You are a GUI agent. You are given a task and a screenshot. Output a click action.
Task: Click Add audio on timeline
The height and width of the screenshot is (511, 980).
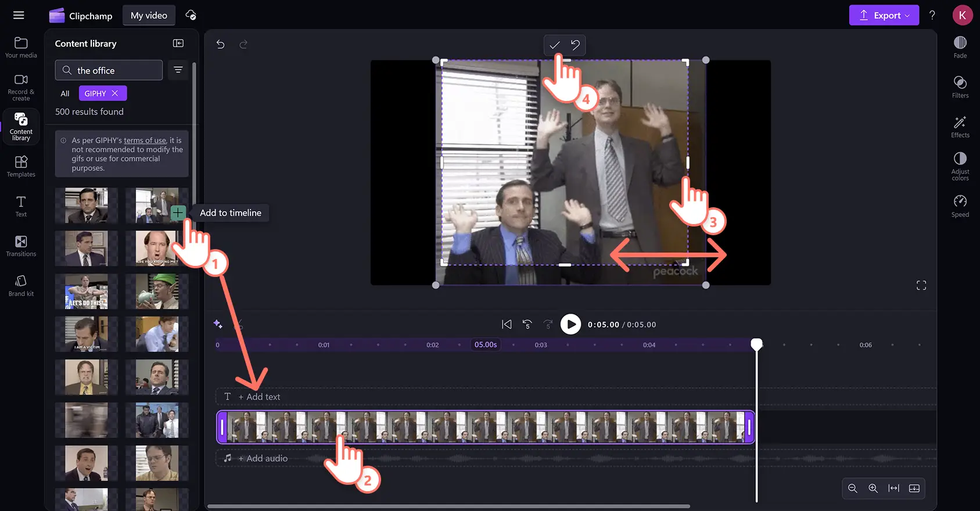[263, 458]
